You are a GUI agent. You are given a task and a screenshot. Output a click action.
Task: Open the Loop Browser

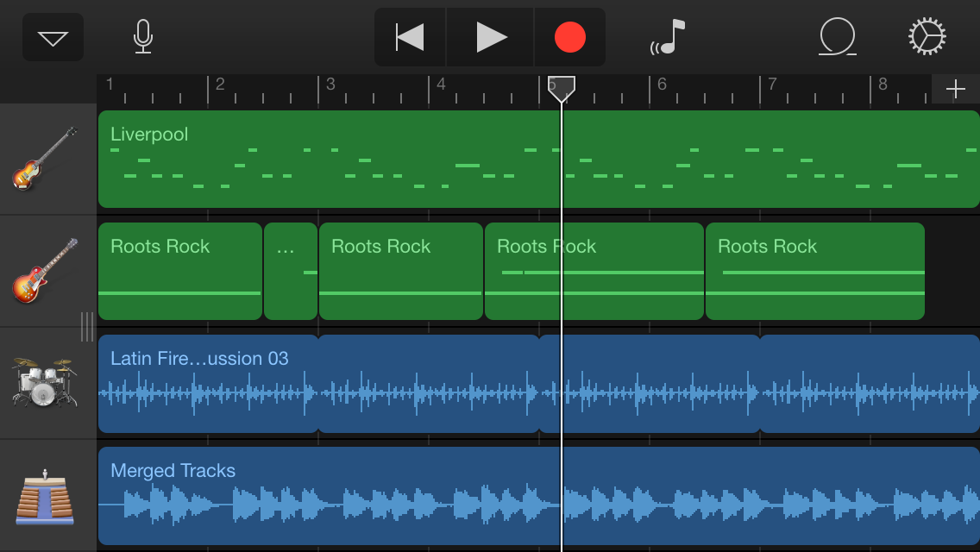point(838,37)
